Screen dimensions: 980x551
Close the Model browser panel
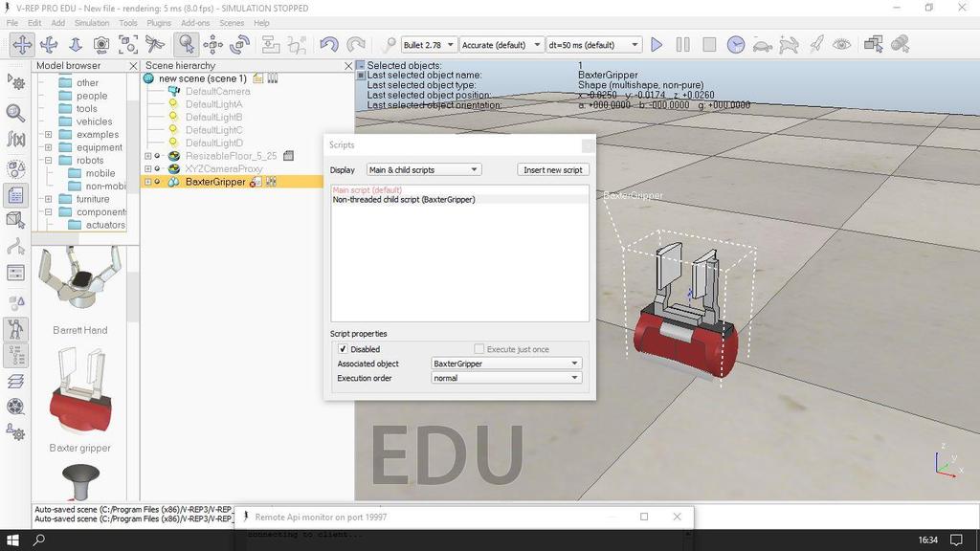(133, 66)
